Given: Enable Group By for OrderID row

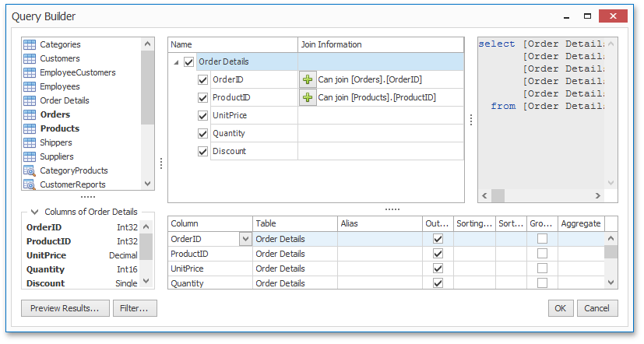Looking at the screenshot, I should pos(543,239).
